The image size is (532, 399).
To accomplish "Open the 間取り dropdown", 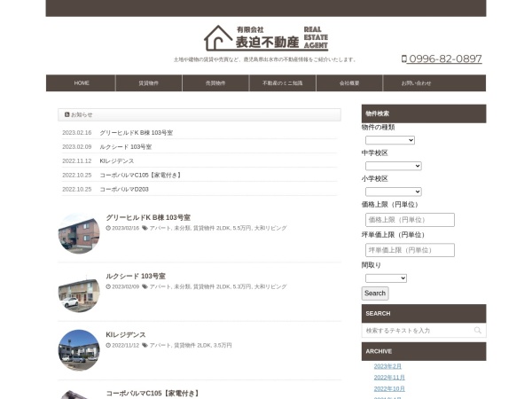I will click(x=386, y=278).
